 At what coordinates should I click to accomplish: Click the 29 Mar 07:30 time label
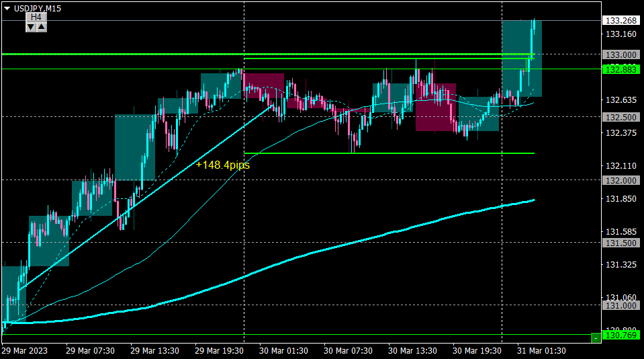point(90,351)
